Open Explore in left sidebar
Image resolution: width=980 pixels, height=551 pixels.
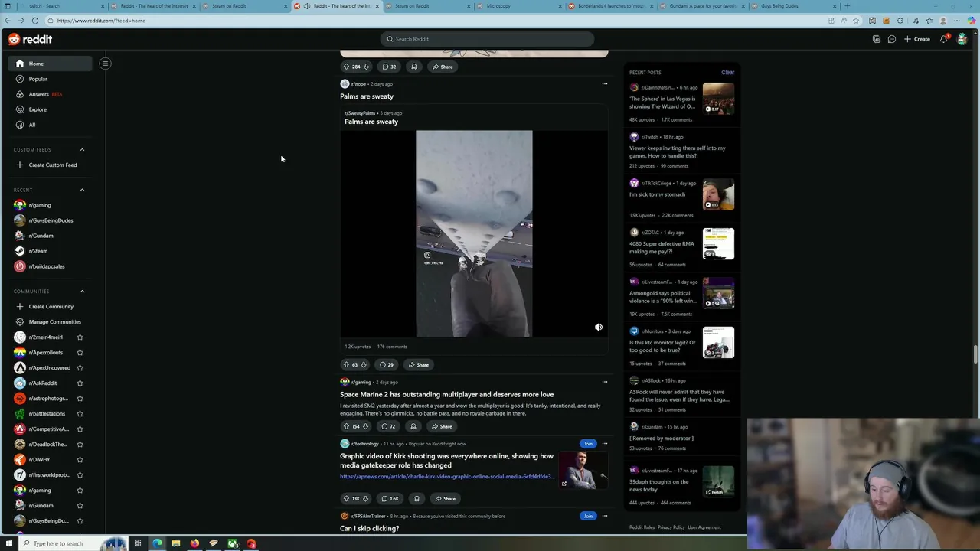pyautogui.click(x=50, y=109)
